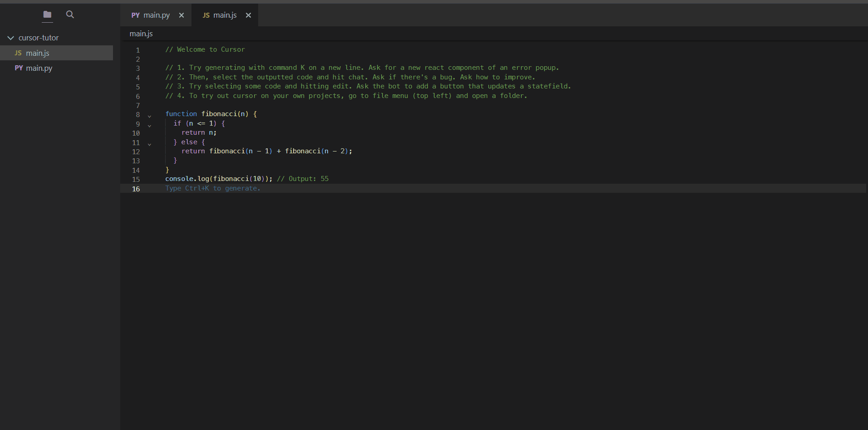Select the main.js file in the explorer

click(x=39, y=53)
